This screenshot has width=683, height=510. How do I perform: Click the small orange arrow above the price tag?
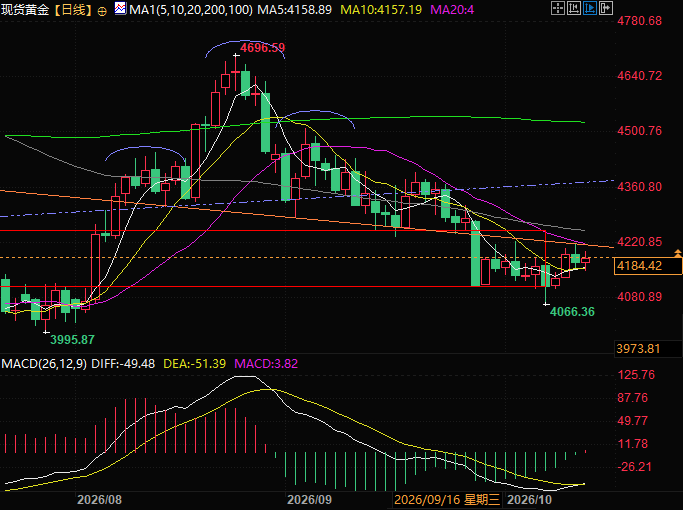tap(678, 253)
